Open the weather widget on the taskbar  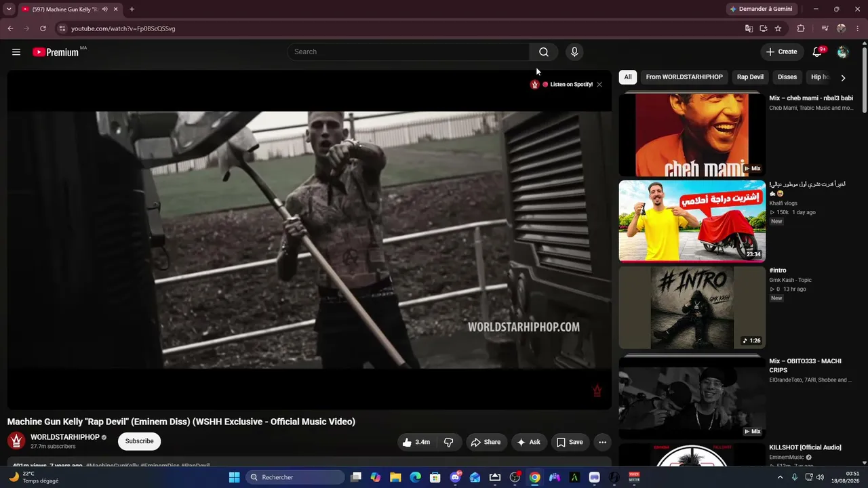[34, 477]
